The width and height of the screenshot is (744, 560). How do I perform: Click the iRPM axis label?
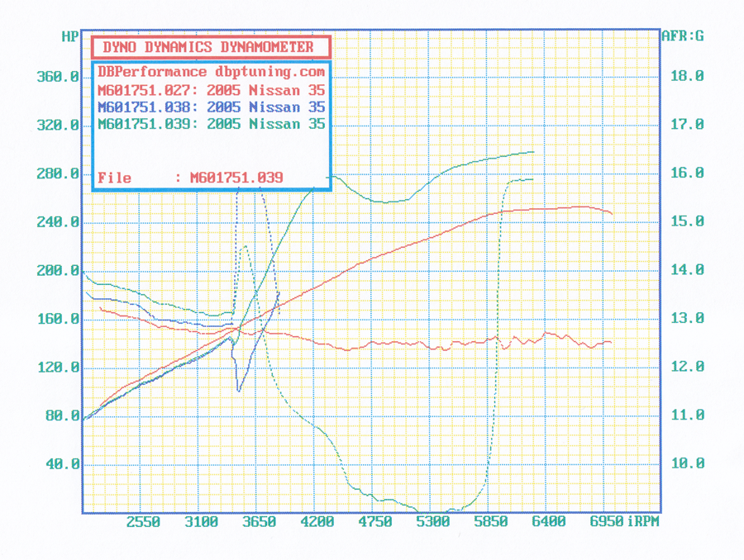click(x=643, y=521)
